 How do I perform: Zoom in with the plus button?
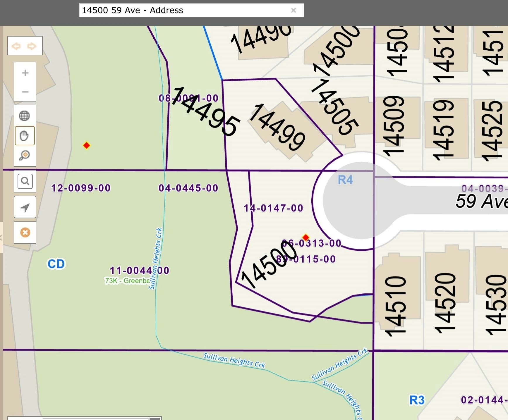pos(25,73)
